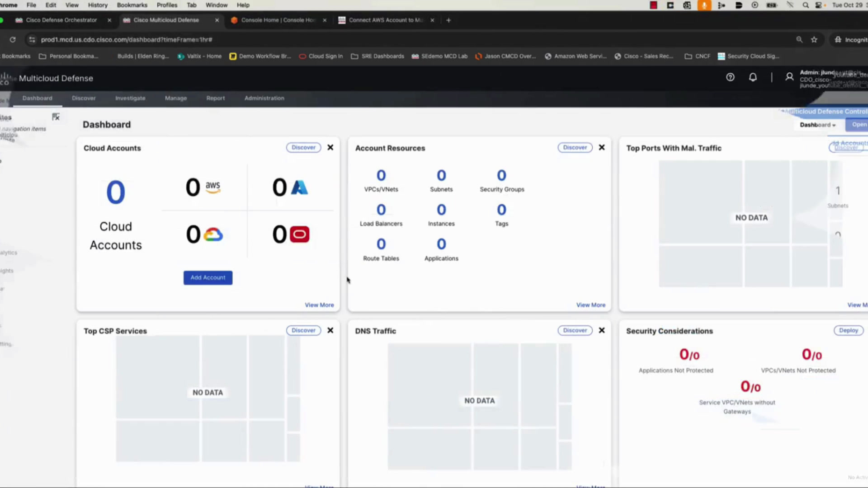Open the Administration navigation tab

point(264,98)
